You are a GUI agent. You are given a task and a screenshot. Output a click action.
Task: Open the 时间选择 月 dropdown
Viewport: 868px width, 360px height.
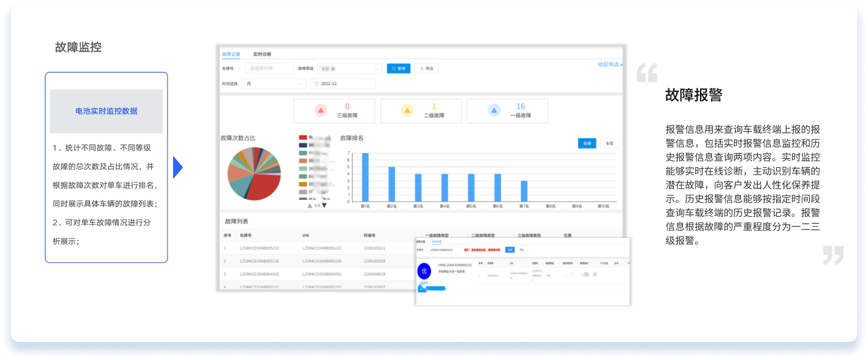(301, 84)
